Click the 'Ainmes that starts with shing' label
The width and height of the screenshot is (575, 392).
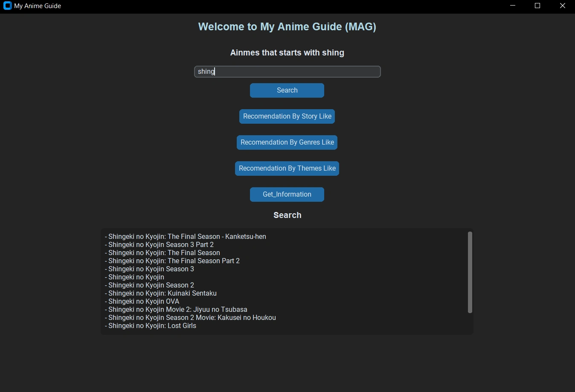pos(287,52)
